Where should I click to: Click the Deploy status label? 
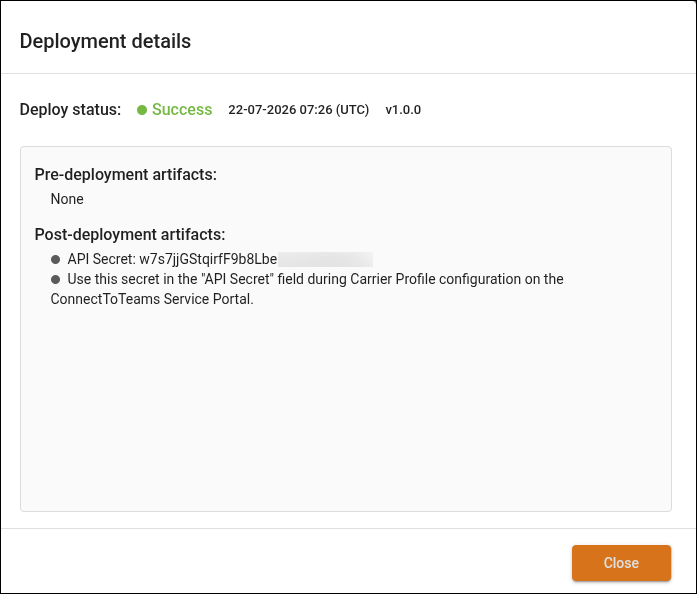[x=70, y=109]
